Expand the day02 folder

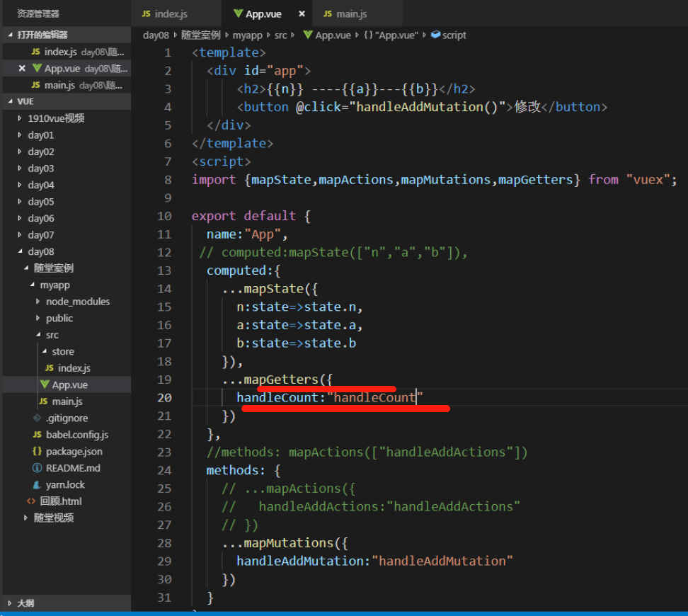pyautogui.click(x=19, y=152)
